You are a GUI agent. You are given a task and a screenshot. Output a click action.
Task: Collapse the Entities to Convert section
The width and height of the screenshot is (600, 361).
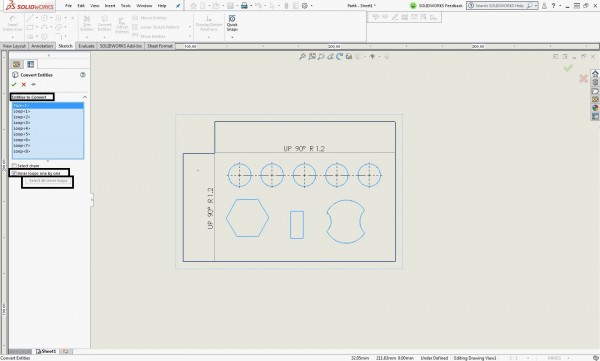pos(85,97)
